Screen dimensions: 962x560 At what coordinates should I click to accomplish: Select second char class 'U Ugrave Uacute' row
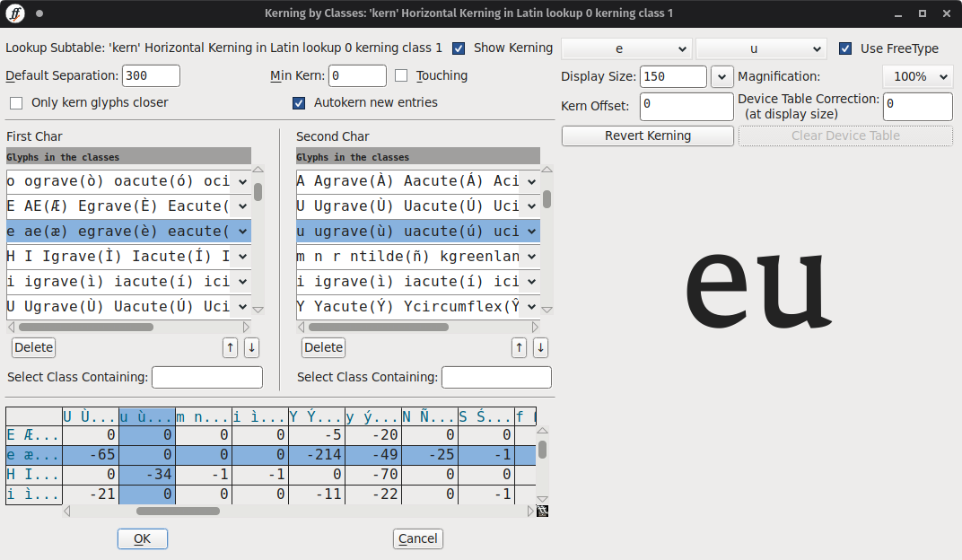(x=418, y=206)
